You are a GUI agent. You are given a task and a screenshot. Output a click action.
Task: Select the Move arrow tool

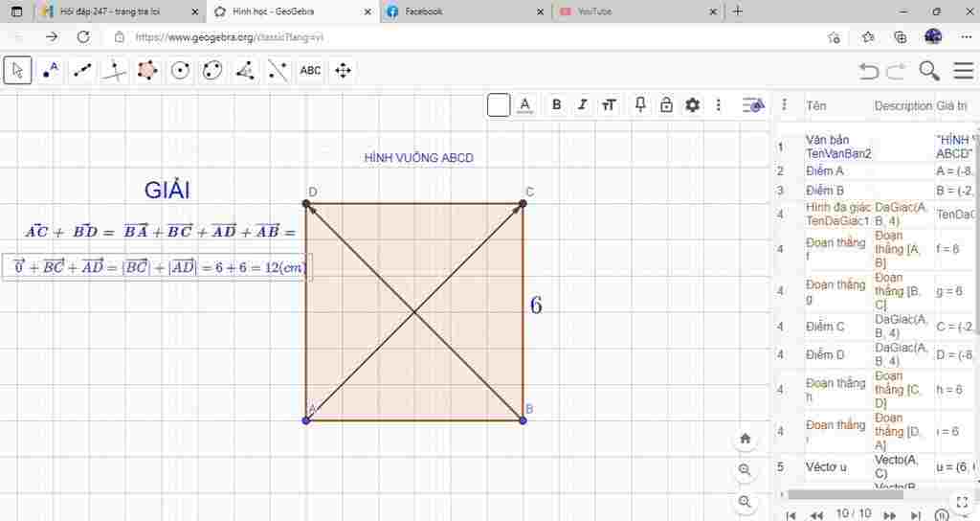pos(17,70)
